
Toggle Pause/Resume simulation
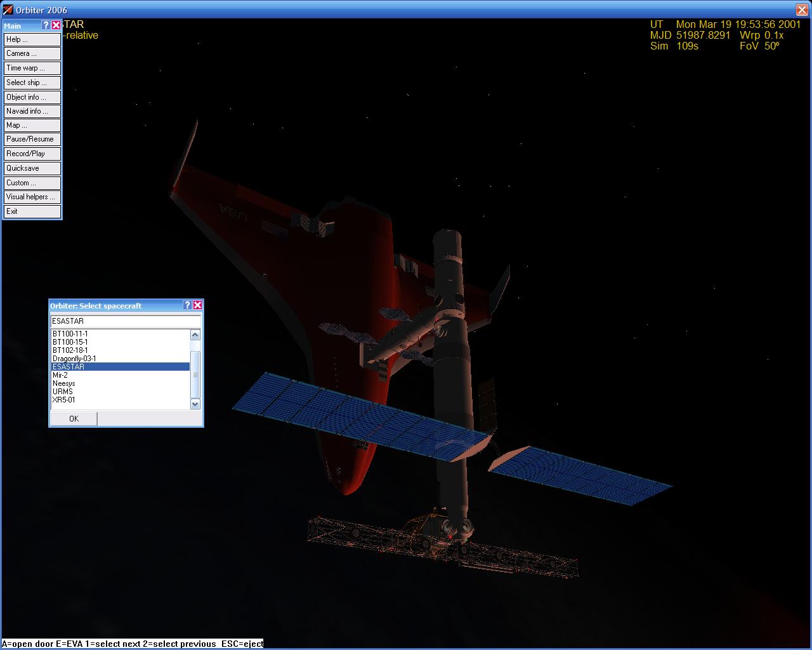coord(32,139)
